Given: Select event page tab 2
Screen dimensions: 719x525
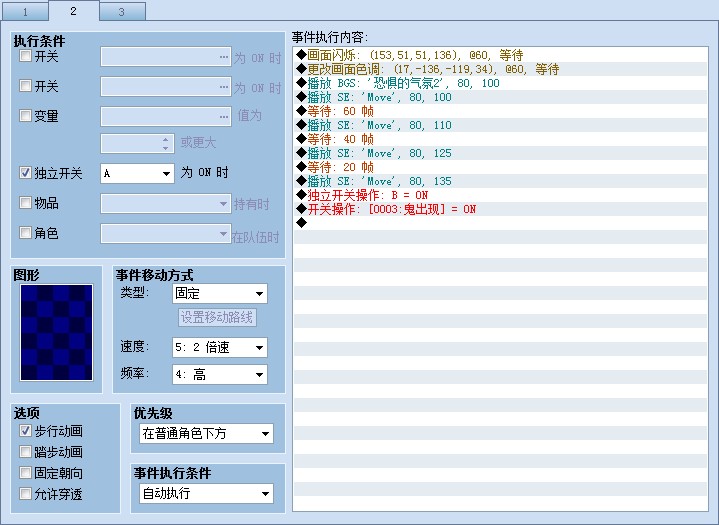Looking at the screenshot, I should [73, 11].
